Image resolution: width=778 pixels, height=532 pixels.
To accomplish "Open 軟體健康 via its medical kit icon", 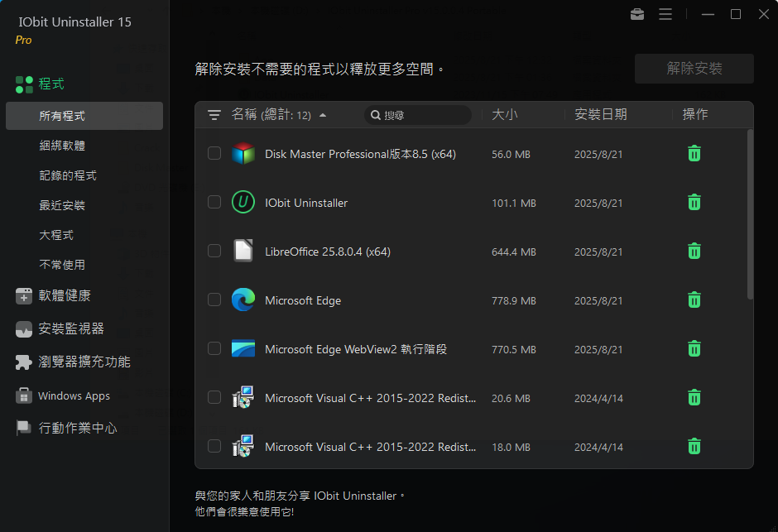I will pyautogui.click(x=24, y=296).
